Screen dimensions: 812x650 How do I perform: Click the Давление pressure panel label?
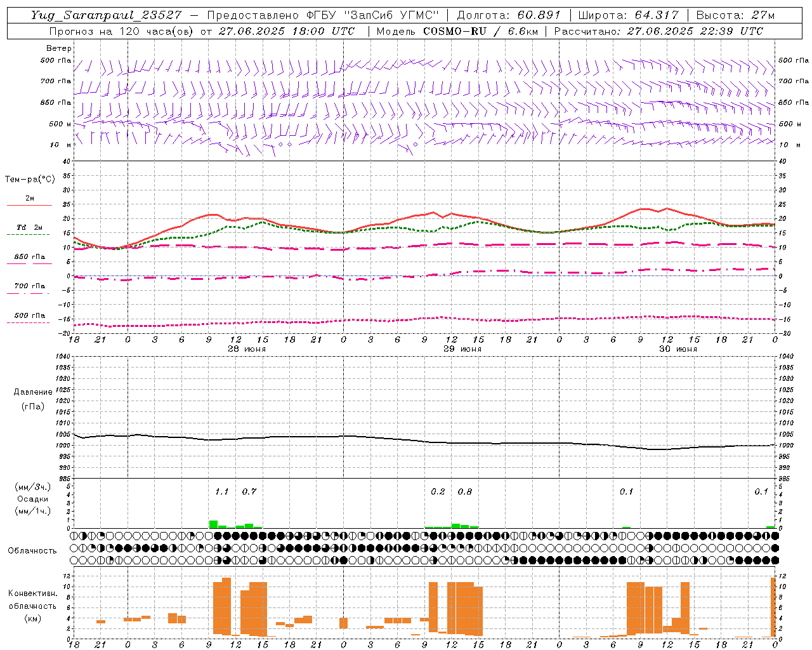tap(33, 392)
